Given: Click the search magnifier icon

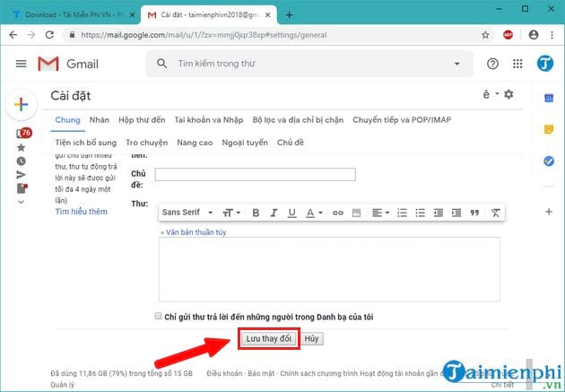Looking at the screenshot, I should (x=161, y=64).
